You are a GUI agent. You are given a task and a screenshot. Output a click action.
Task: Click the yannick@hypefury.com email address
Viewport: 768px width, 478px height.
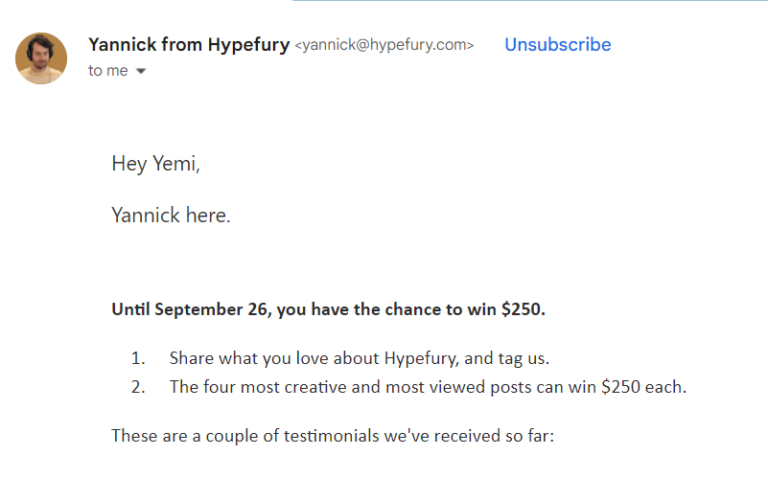385,45
